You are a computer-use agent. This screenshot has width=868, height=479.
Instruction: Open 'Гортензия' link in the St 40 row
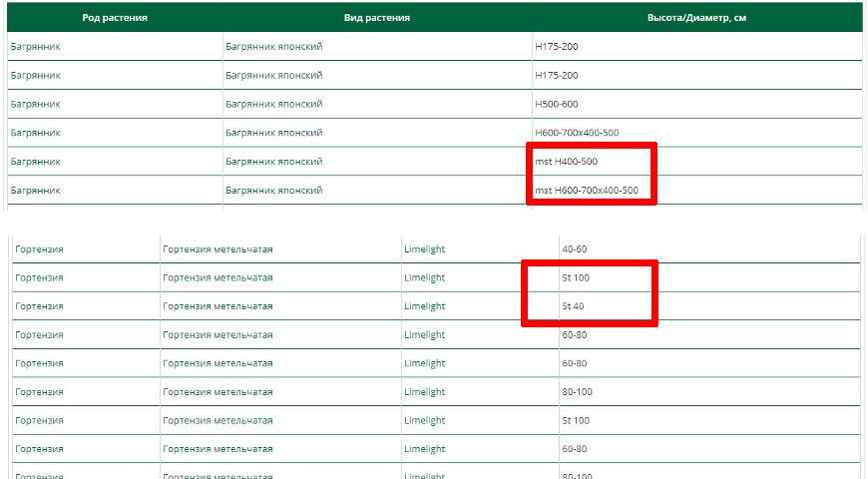pyautogui.click(x=40, y=306)
